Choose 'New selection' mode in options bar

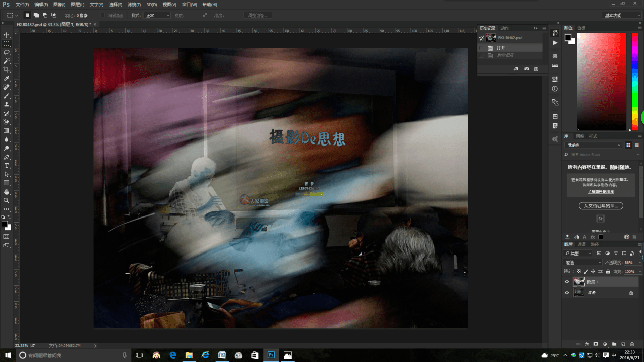[x=27, y=16]
